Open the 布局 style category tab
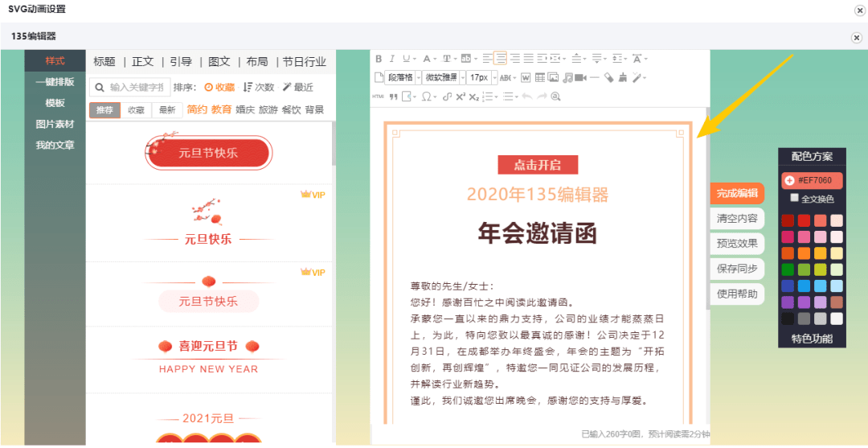 click(x=257, y=61)
